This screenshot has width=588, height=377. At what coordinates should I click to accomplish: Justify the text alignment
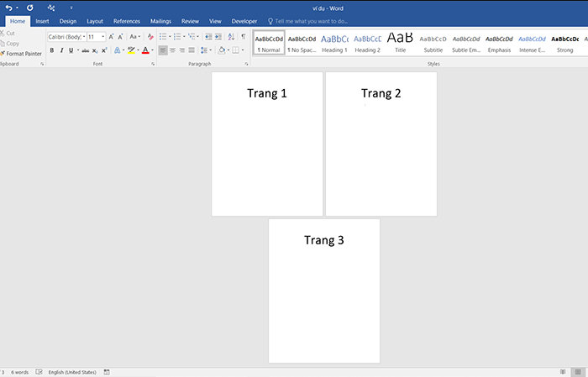point(192,50)
